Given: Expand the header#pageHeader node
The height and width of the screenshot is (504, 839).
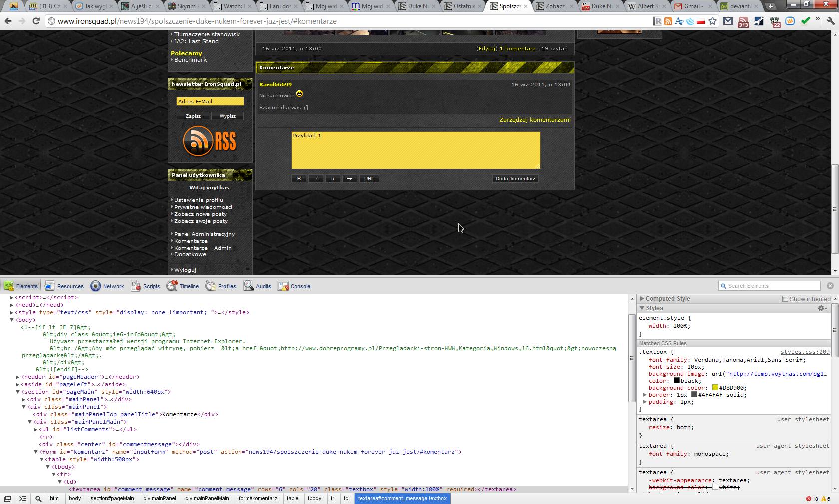Looking at the screenshot, I should (17, 377).
